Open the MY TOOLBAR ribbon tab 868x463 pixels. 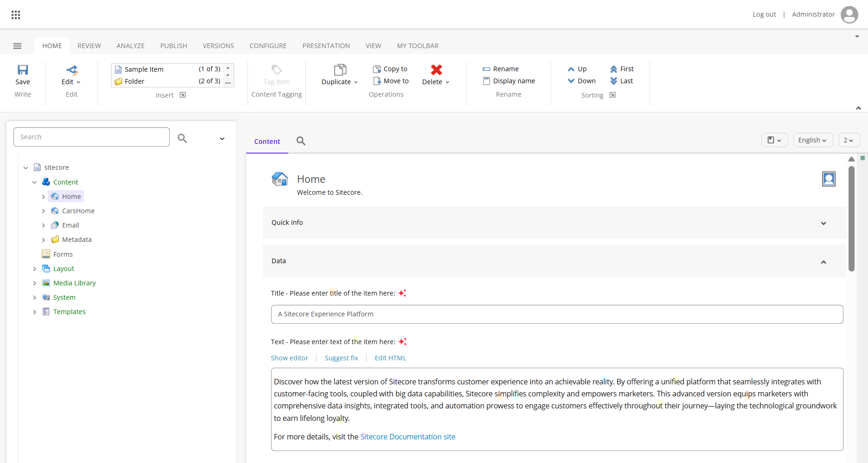[x=418, y=46]
